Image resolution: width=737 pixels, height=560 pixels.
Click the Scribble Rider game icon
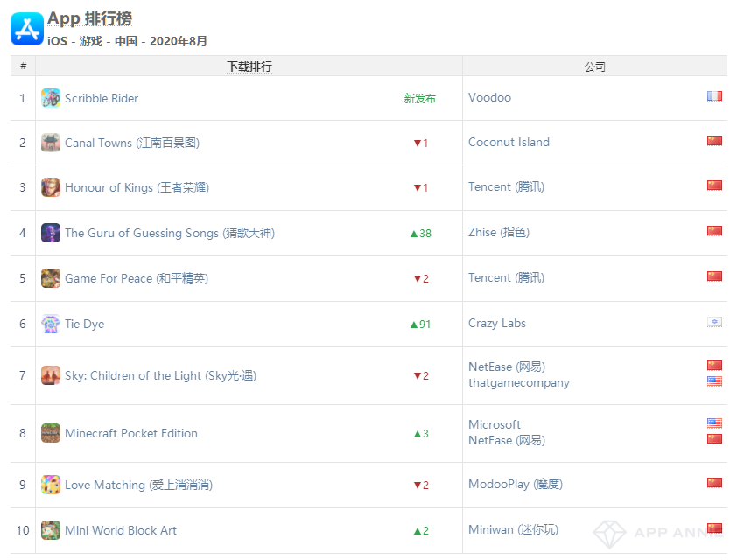click(x=51, y=98)
